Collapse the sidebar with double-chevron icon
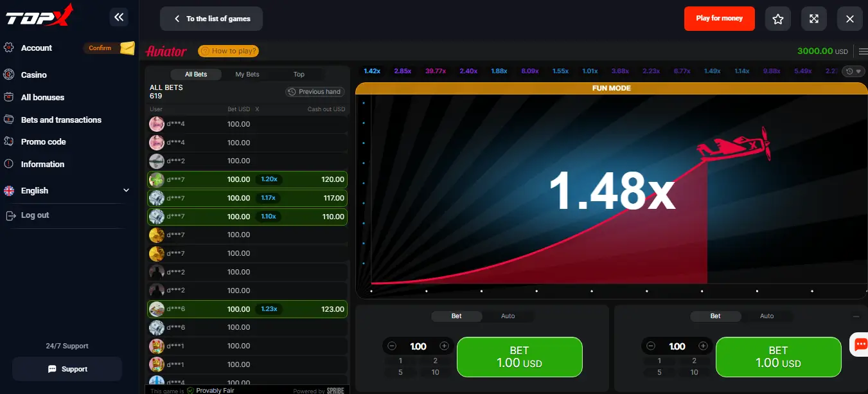The image size is (868, 394). [119, 18]
